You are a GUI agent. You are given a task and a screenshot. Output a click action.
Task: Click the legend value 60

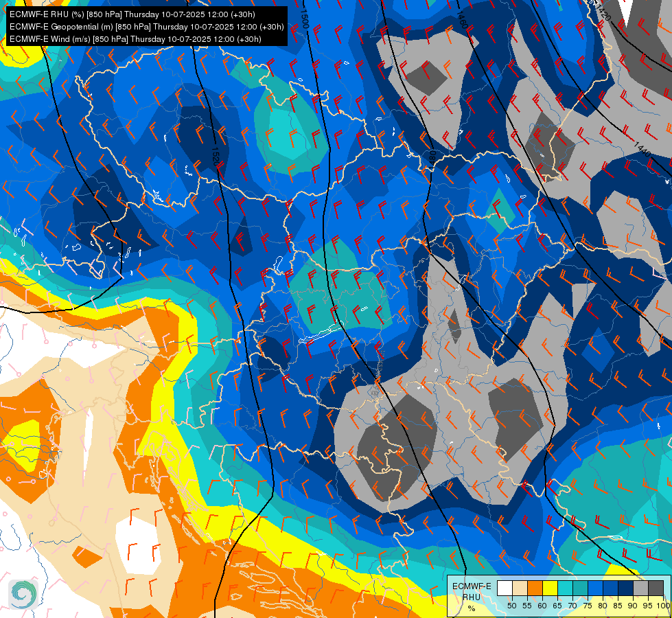(x=542, y=606)
